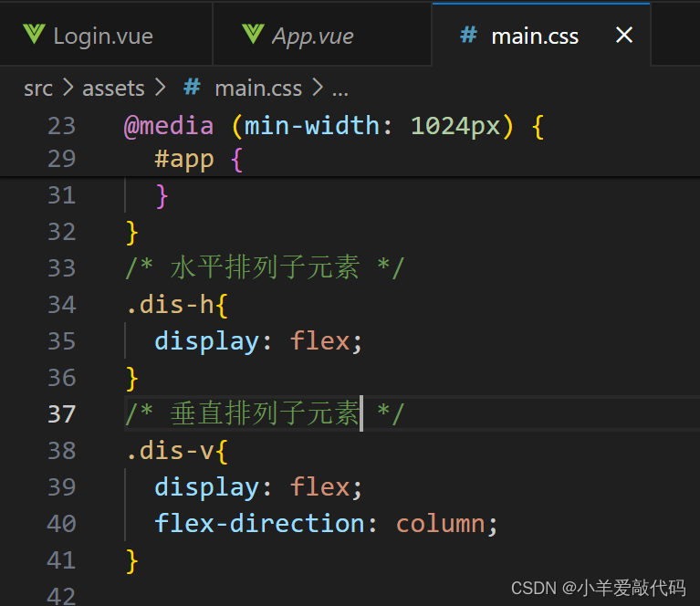Open the main.css breadcrumb item
The height and width of the screenshot is (606, 700).
coord(258,88)
